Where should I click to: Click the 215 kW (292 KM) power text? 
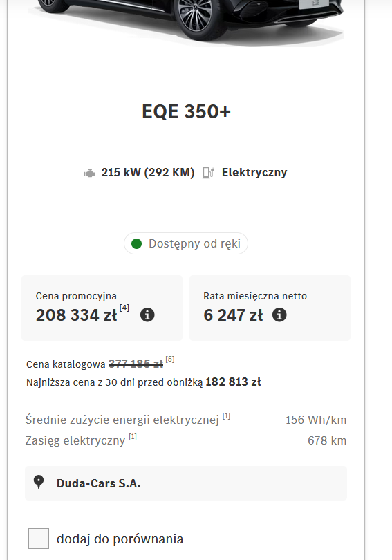pyautogui.click(x=148, y=173)
